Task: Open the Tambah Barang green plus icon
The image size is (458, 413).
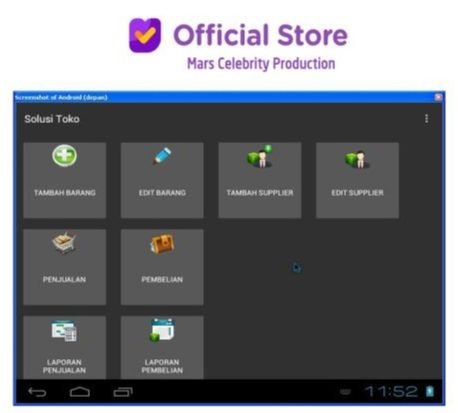Action: [65, 155]
